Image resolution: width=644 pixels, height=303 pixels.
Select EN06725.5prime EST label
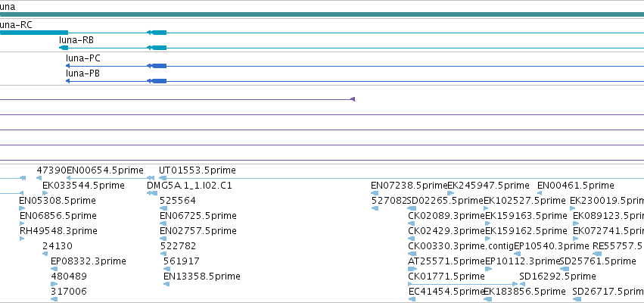[198, 216]
